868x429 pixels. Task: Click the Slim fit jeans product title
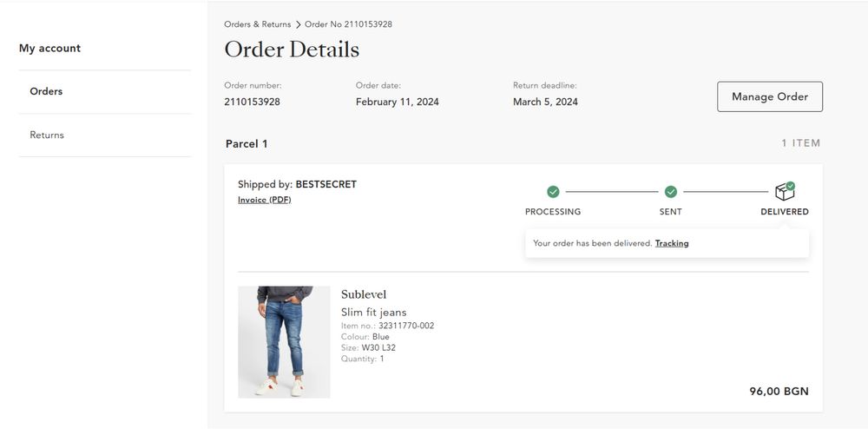373,312
